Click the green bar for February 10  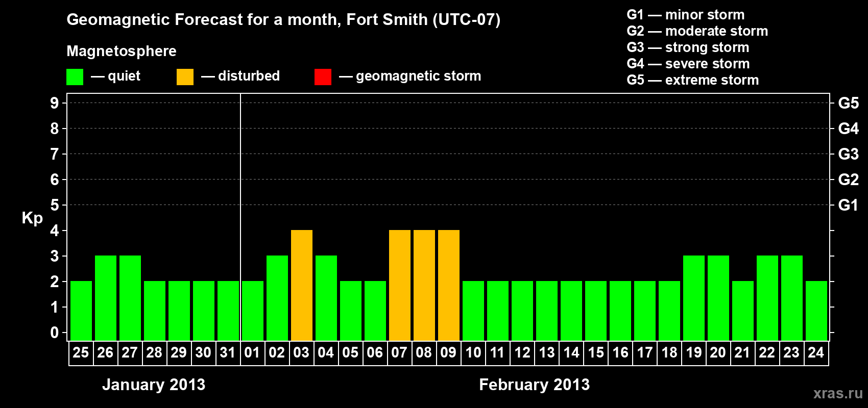tap(473, 311)
